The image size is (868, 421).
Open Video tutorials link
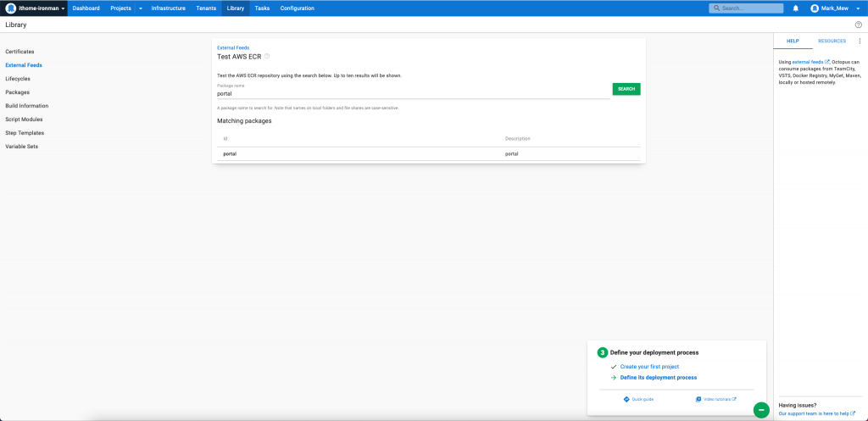[715, 399]
